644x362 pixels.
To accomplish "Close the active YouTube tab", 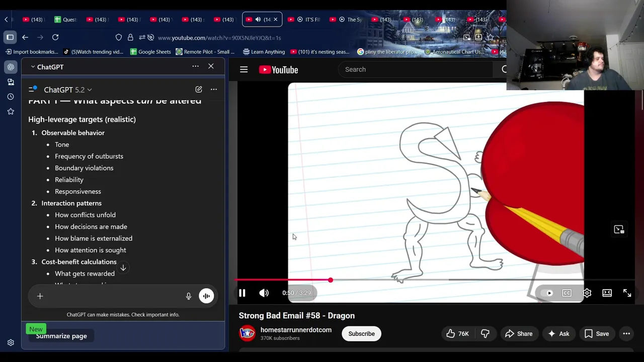I will click(x=275, y=20).
